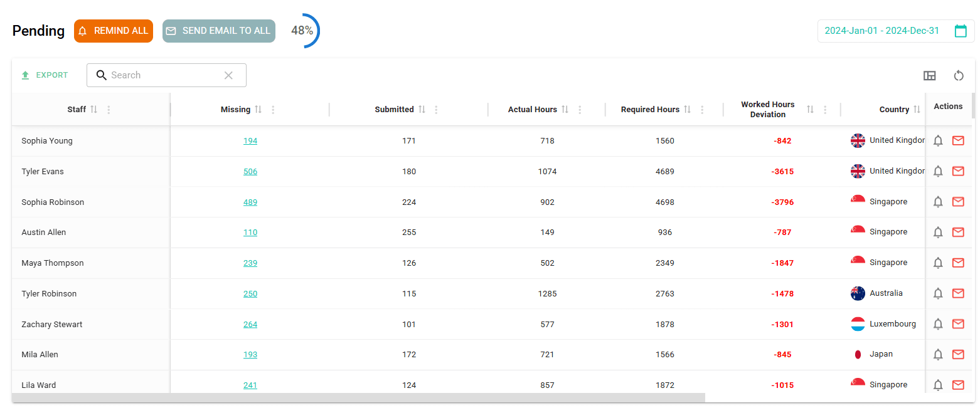Screen dimensions: 980x408
Task: Click the calendar icon in the date range field
Action: [x=961, y=30]
